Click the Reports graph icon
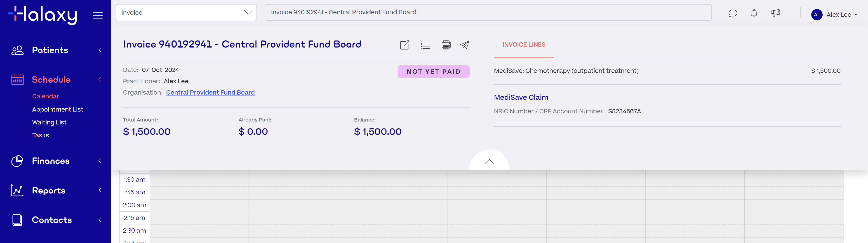Viewport: 868px width, 243px height. click(x=17, y=190)
